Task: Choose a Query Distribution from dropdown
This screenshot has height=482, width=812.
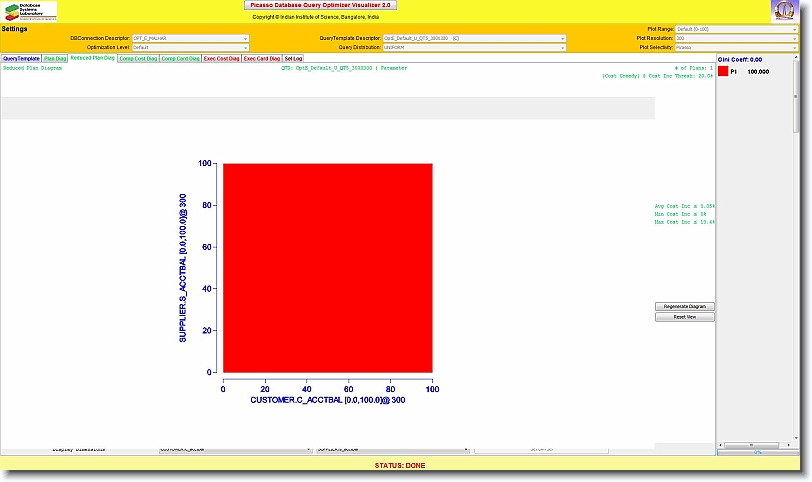Action: pos(474,47)
